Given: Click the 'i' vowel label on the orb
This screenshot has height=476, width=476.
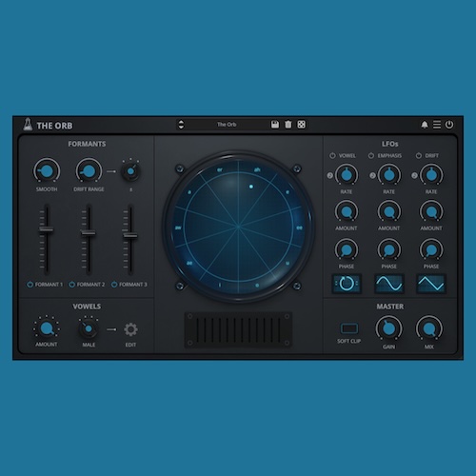Looking at the screenshot, I should pyautogui.click(x=220, y=285).
